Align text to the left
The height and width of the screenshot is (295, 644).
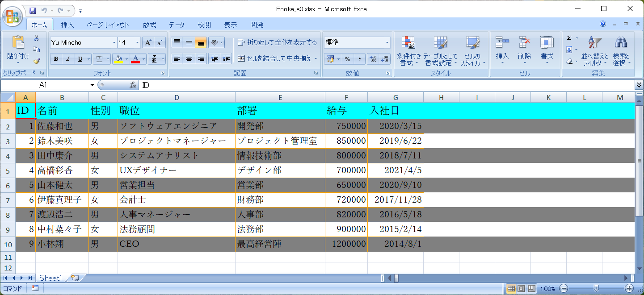[x=177, y=58]
